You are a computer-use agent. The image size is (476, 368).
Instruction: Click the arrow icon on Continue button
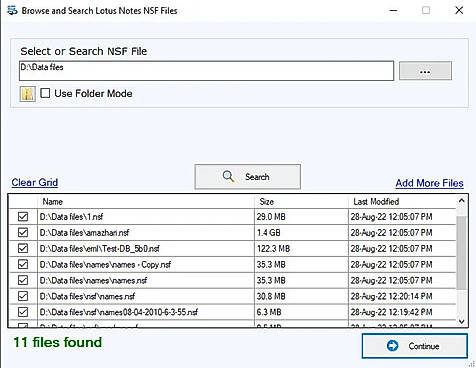tap(392, 346)
